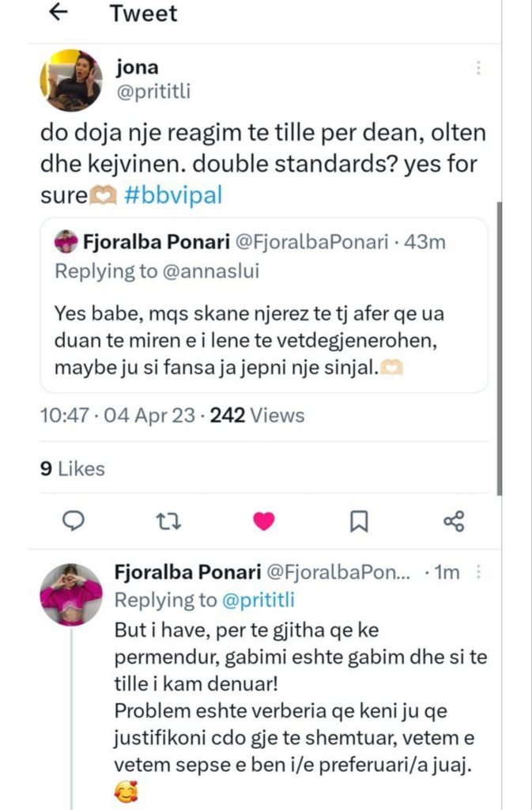Open the reply comment icon
532x810 pixels.
[x=74, y=520]
